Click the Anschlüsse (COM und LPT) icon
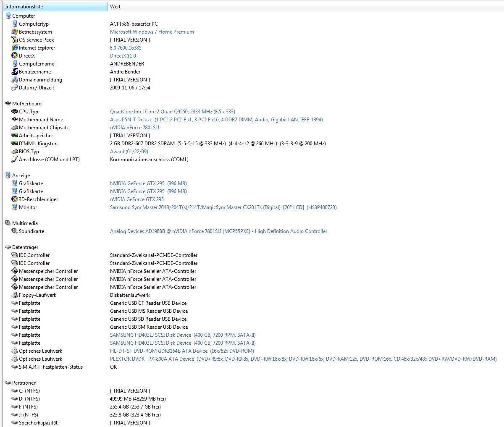The height and width of the screenshot is (427, 504). (x=15, y=160)
